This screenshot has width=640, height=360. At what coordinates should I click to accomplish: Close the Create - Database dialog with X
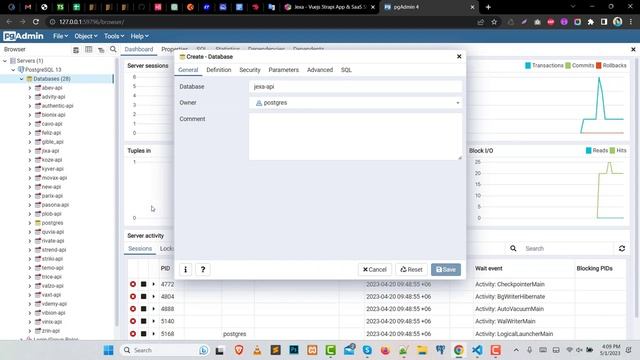tap(459, 56)
